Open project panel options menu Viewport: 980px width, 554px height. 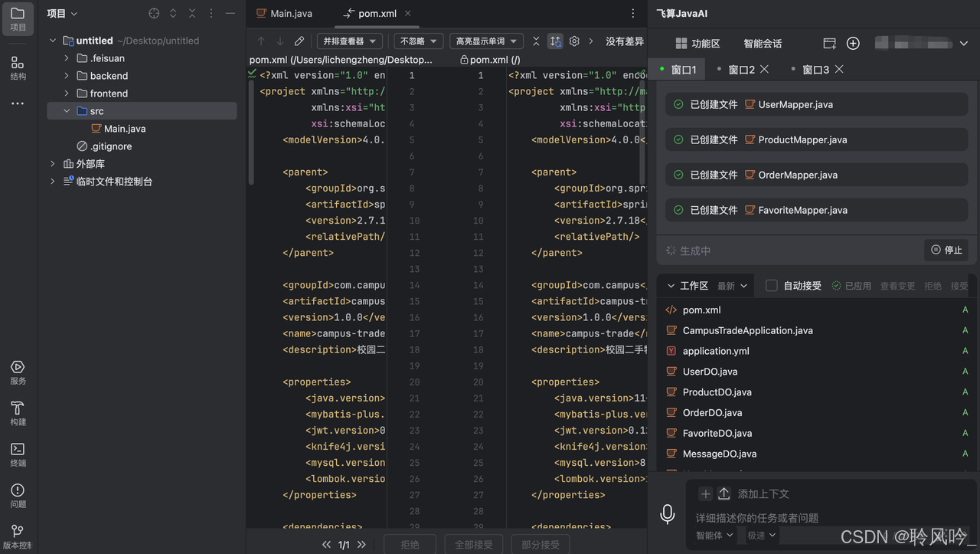[211, 14]
